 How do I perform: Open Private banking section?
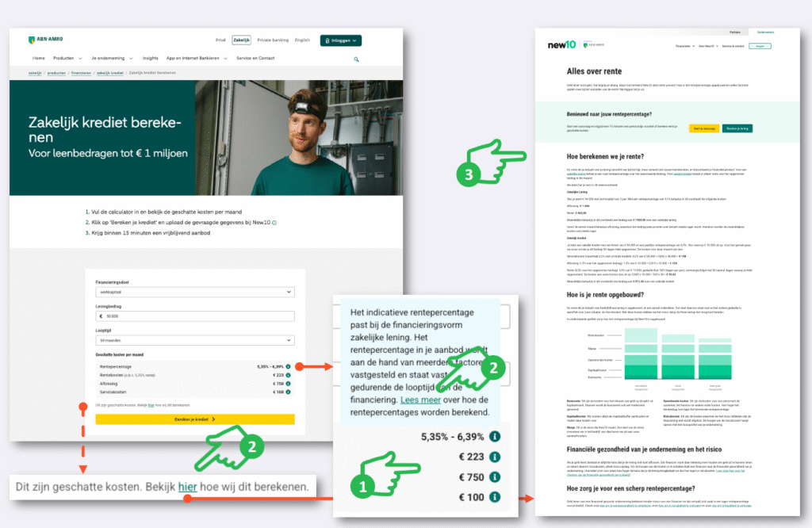point(273,40)
